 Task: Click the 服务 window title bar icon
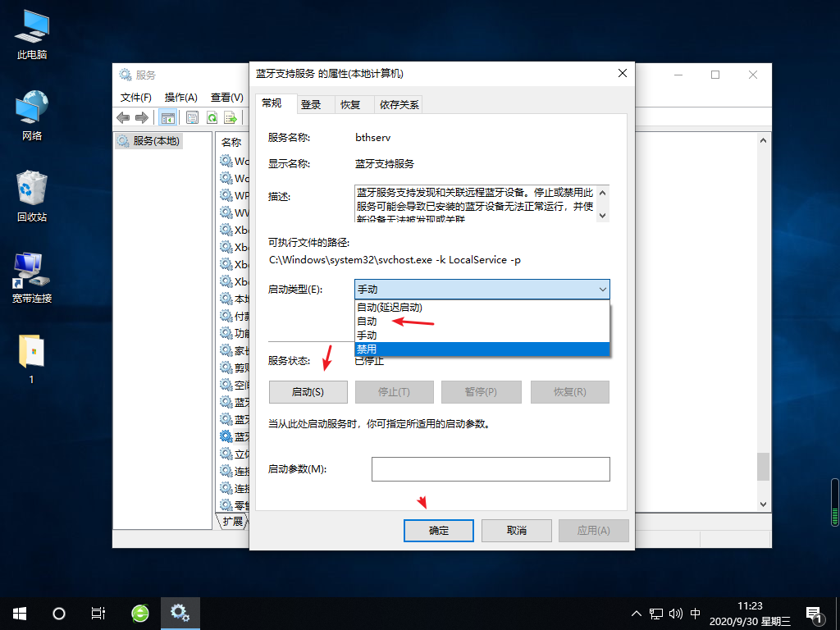point(125,75)
